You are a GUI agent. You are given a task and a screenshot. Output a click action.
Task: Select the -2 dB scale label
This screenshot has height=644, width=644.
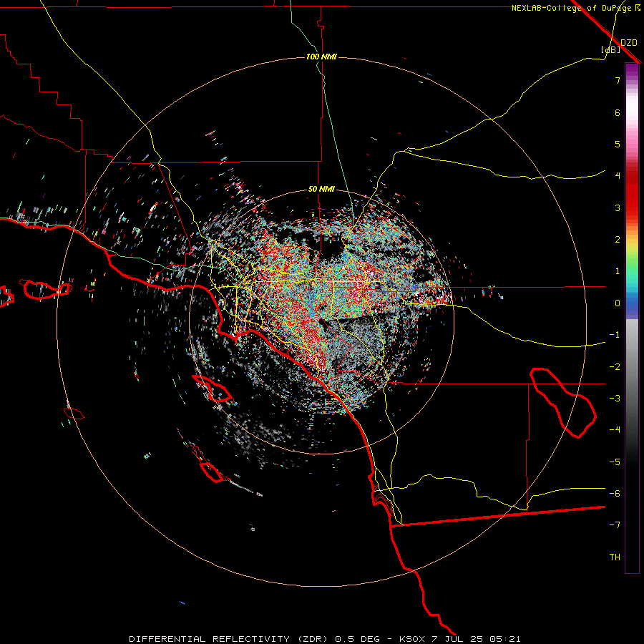(x=615, y=367)
